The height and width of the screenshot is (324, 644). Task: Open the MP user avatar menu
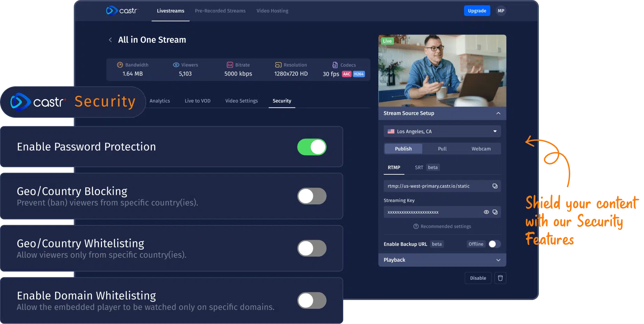pos(501,11)
